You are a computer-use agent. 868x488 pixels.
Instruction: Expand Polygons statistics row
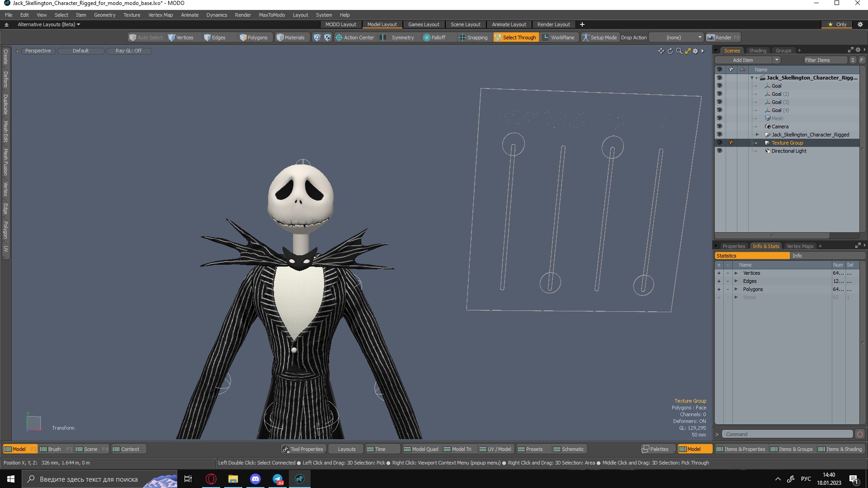[736, 289]
